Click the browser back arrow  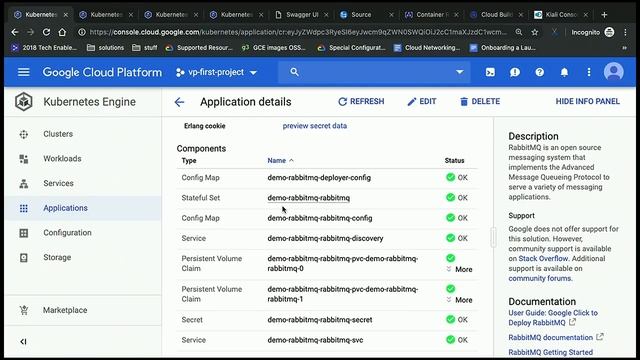[15, 32]
